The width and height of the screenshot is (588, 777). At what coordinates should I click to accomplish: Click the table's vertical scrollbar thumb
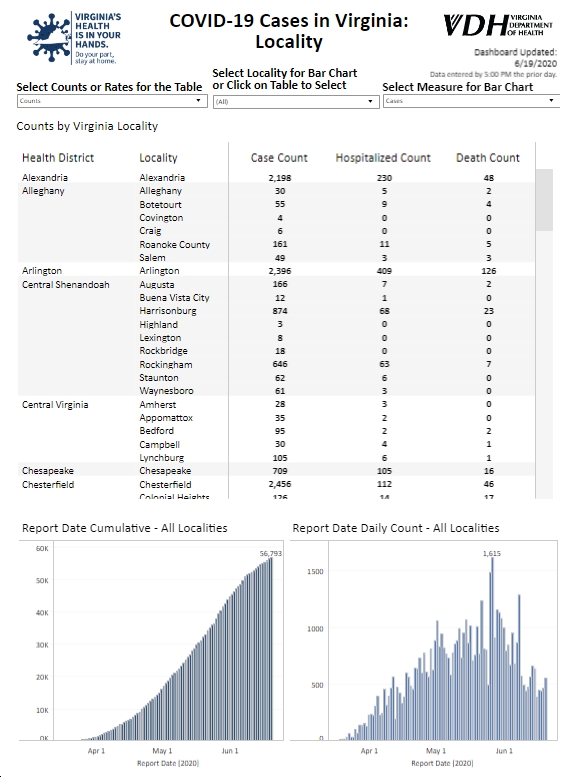pos(544,200)
